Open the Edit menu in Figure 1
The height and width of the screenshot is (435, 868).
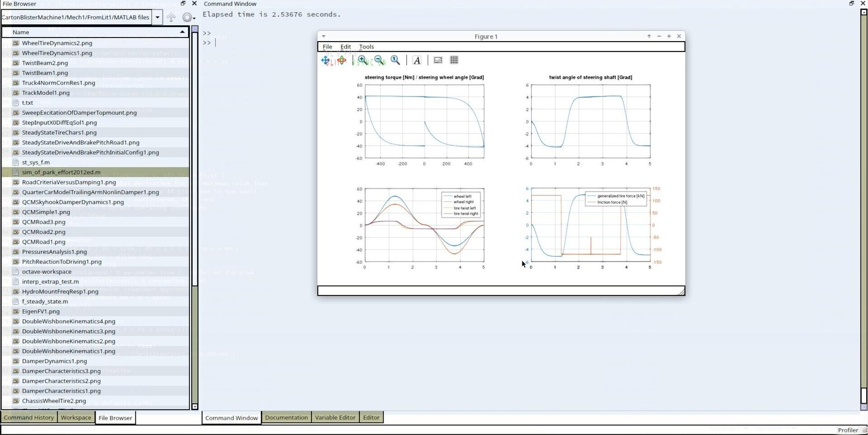(345, 47)
